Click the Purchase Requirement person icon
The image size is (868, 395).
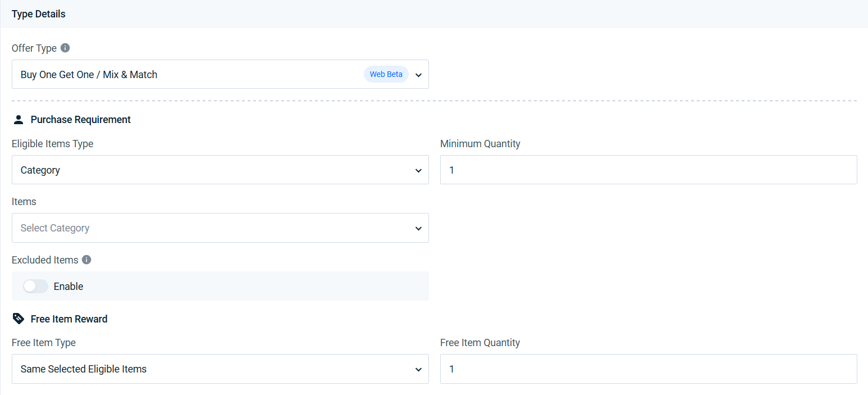(19, 120)
